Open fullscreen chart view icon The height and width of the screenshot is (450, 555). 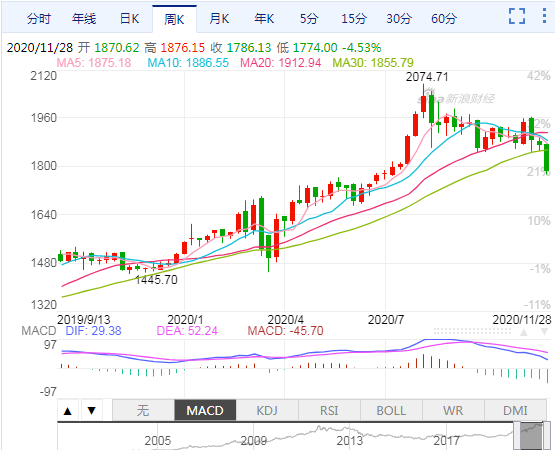(x=517, y=16)
